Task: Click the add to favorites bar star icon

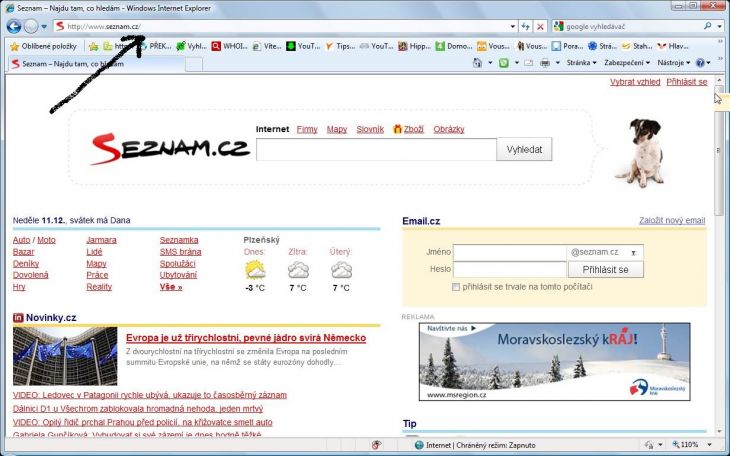Action: pyautogui.click(x=94, y=46)
